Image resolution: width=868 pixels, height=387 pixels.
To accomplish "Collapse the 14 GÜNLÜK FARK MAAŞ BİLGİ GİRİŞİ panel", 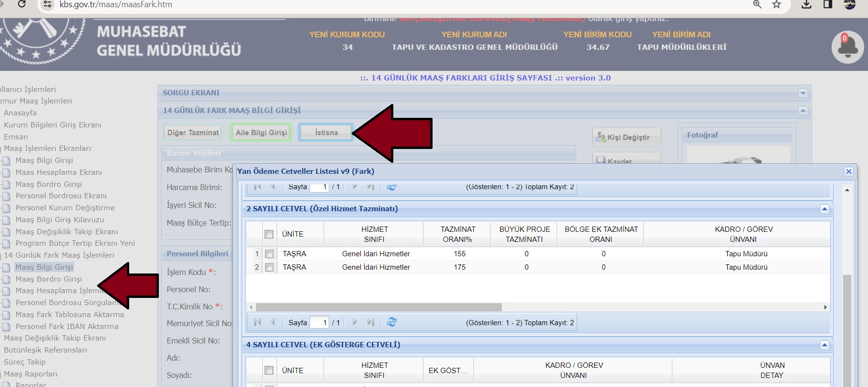I will tap(803, 111).
